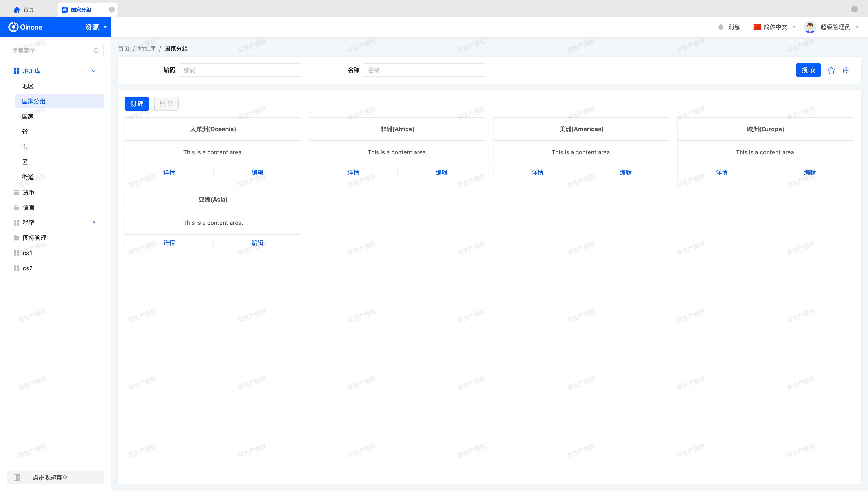This screenshot has height=491, width=868.
Task: Close the 国家分组 tab
Action: [x=112, y=10]
